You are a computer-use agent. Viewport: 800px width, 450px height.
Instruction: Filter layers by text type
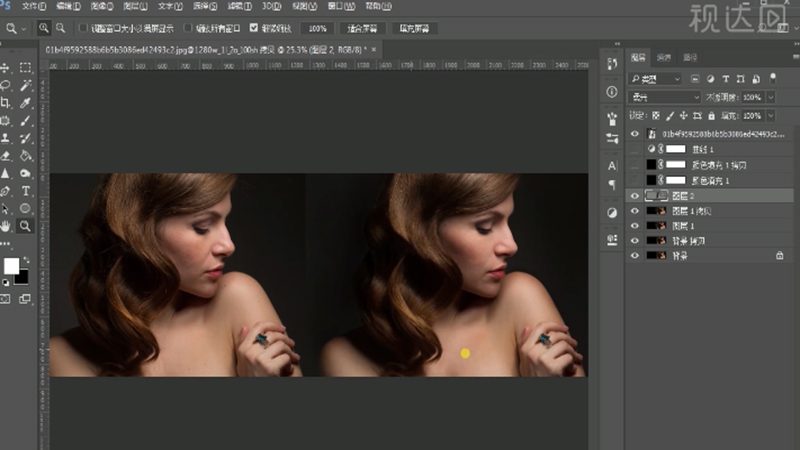point(726,79)
